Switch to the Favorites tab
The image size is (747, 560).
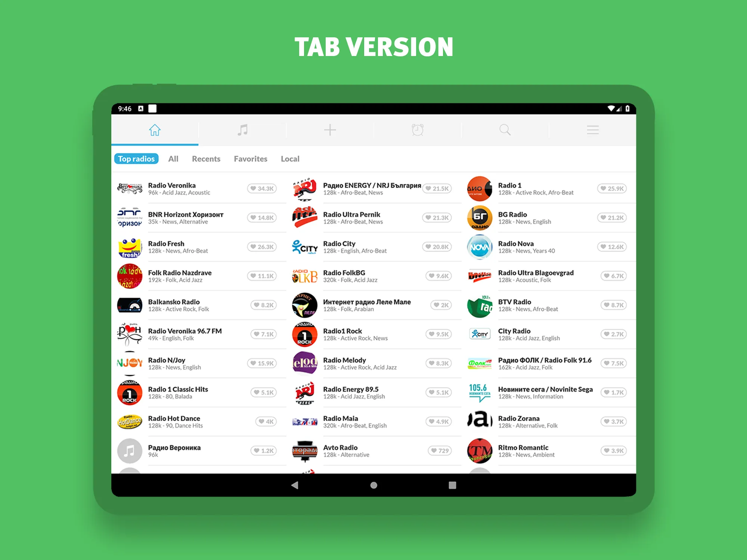click(x=251, y=159)
